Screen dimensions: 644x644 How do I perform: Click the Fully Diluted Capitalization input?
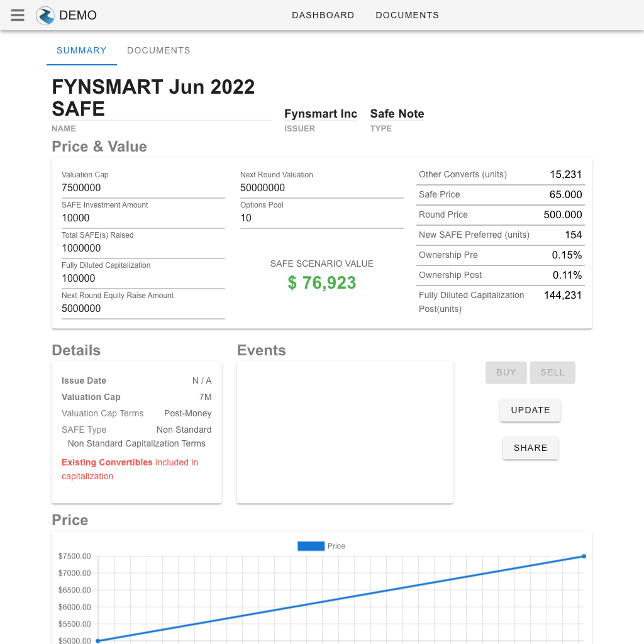click(143, 278)
